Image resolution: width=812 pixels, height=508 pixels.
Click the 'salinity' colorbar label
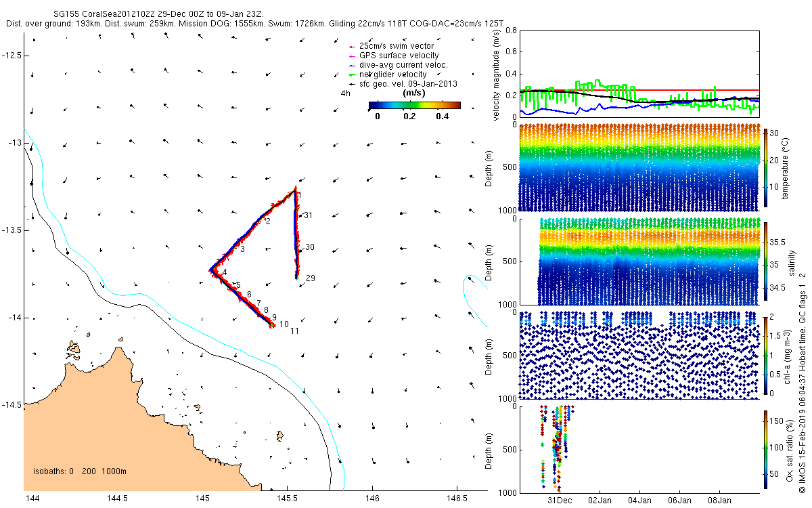click(x=792, y=263)
